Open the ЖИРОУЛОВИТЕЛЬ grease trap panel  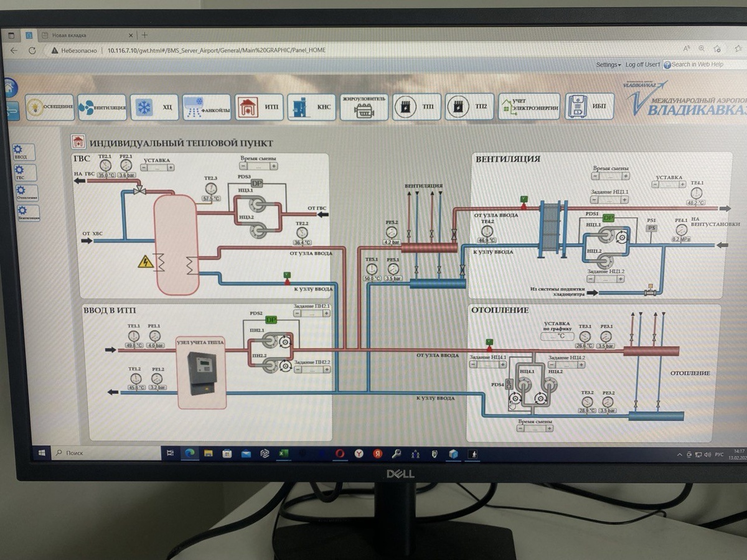pyautogui.click(x=364, y=107)
